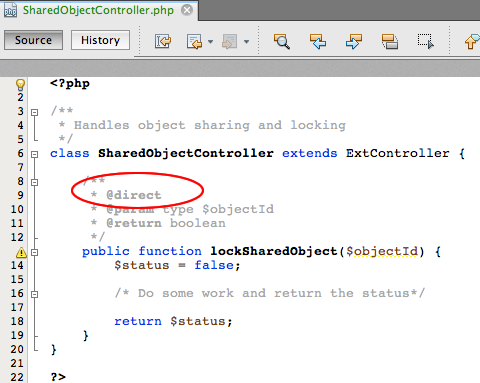Click the Last Edit location icon

(163, 41)
